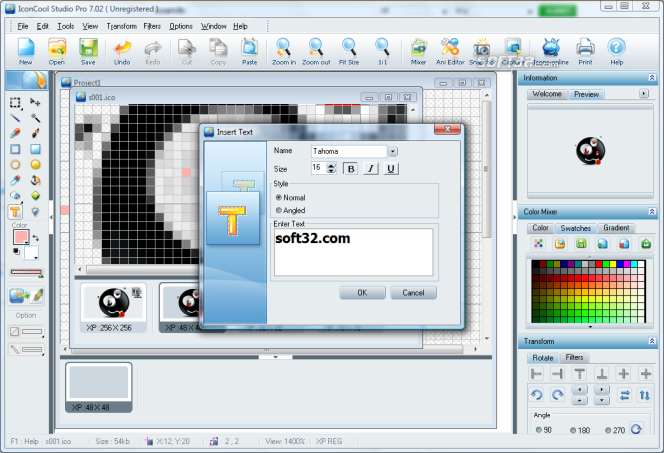Launch the Ani Editor
This screenshot has height=453, width=664.
450,51
